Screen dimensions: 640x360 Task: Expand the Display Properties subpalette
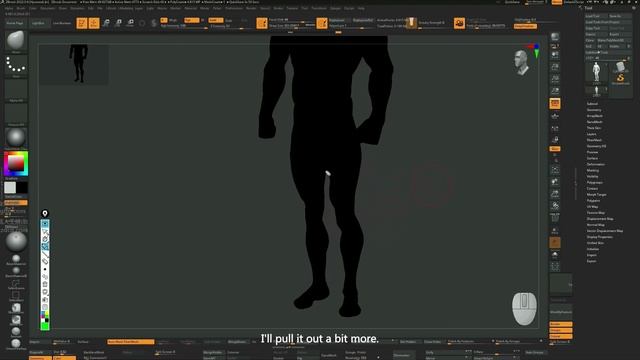(x=600, y=237)
